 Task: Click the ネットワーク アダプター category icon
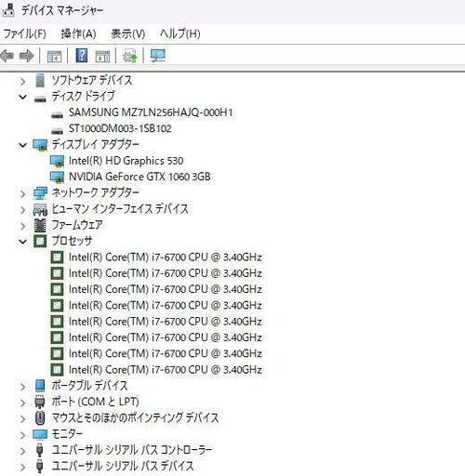click(40, 193)
